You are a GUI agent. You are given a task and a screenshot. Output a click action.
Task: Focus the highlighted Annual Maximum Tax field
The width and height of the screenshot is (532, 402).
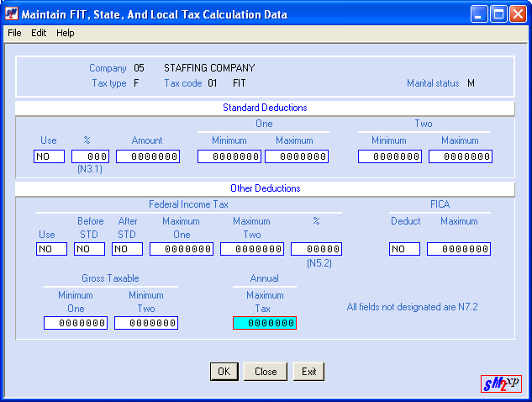pos(264,324)
